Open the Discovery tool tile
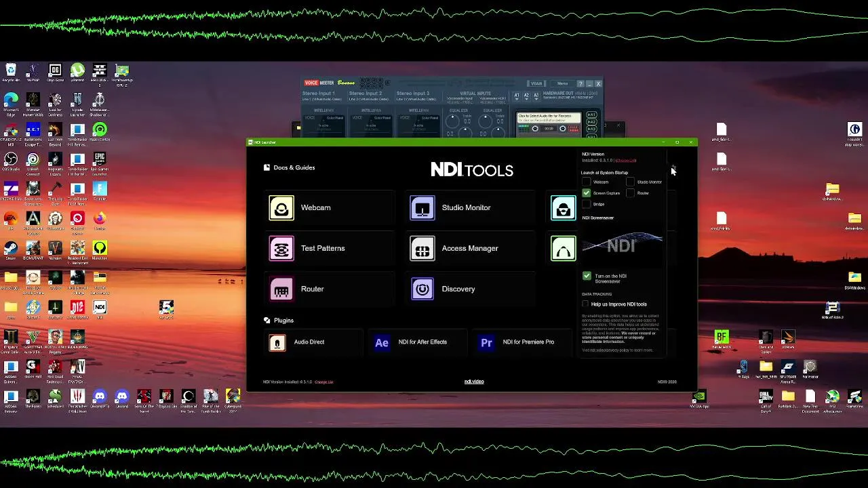The image size is (868, 488). coord(472,289)
